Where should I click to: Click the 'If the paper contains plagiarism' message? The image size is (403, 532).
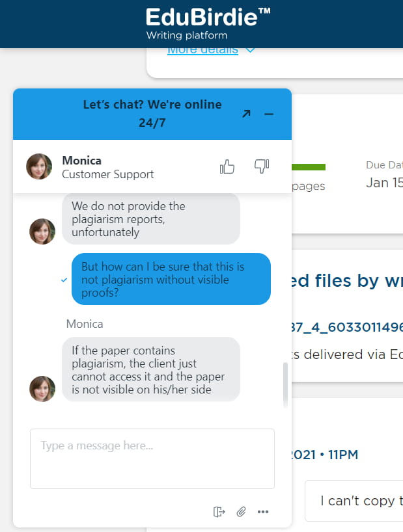pos(151,369)
